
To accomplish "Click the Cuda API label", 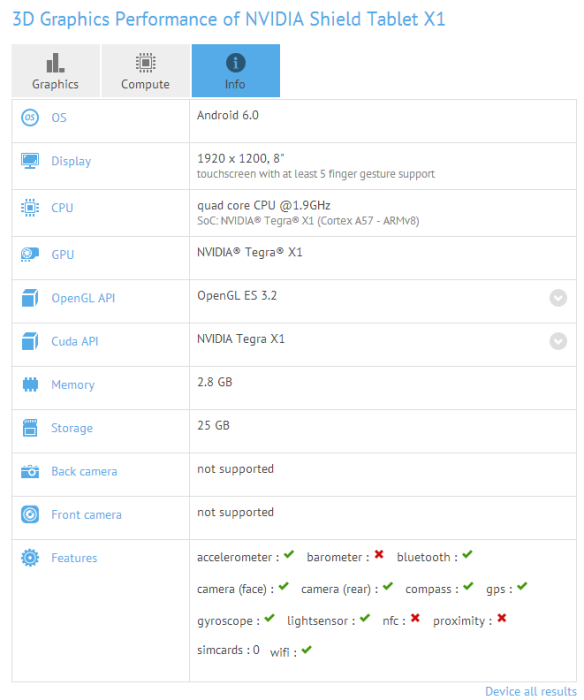I will point(75,342).
